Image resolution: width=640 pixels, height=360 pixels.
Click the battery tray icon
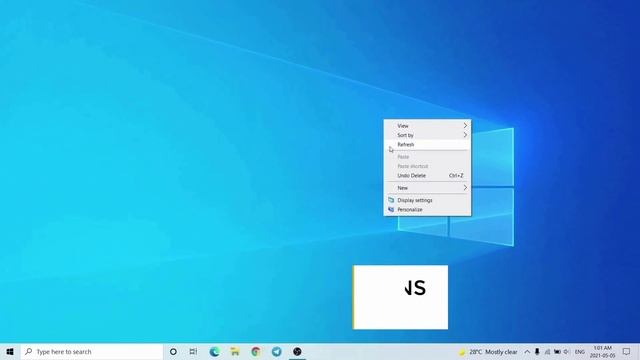pyautogui.click(x=557, y=351)
